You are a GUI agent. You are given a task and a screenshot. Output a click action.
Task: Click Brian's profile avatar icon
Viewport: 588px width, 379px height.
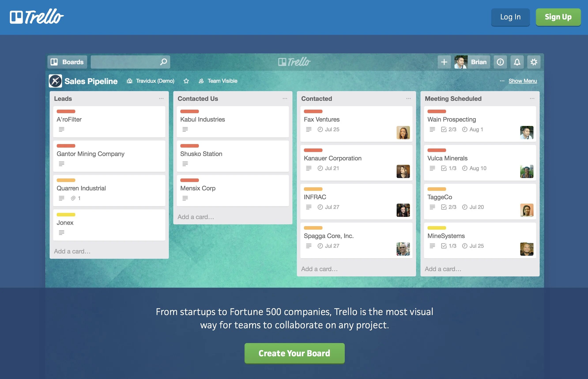pyautogui.click(x=460, y=62)
